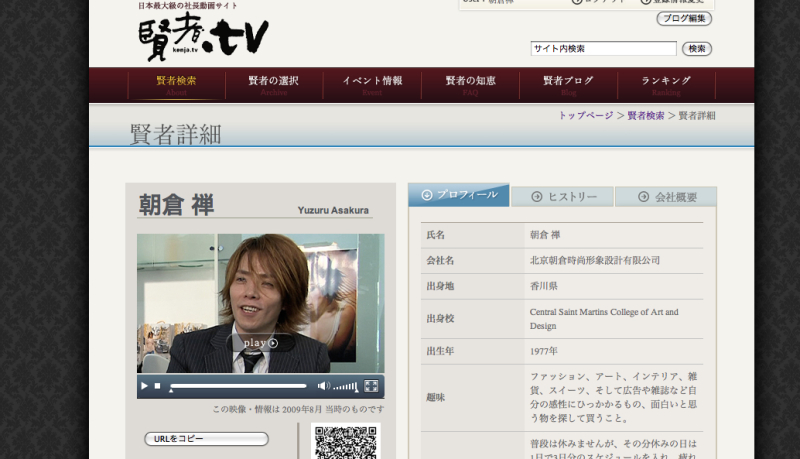Click the QR code image

click(346, 442)
